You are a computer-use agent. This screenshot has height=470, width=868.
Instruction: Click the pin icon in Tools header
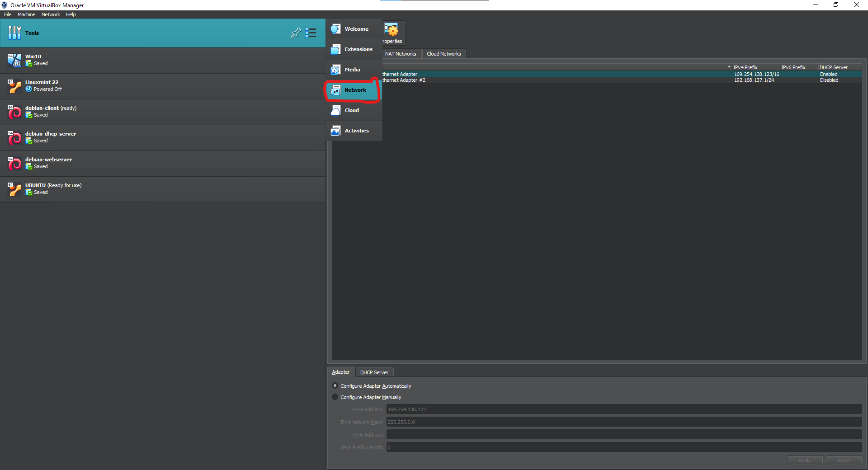(x=296, y=33)
